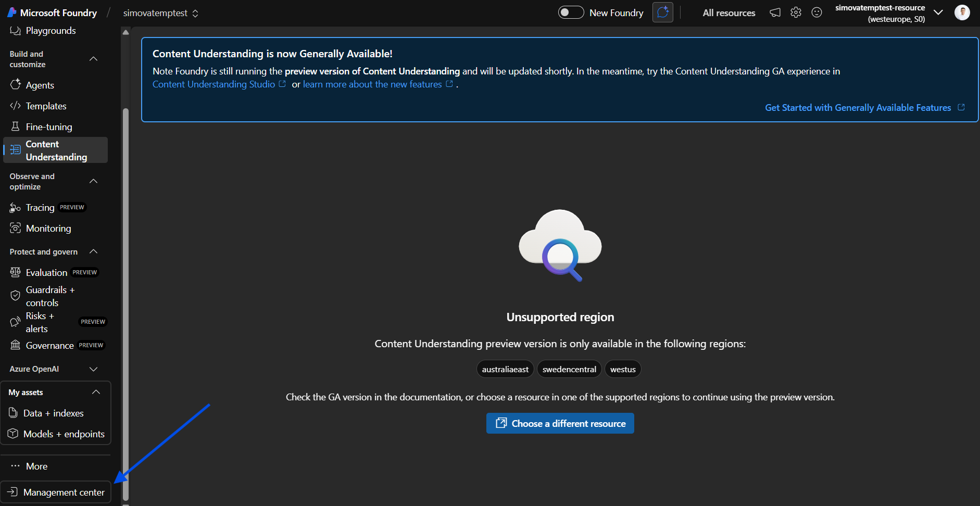Click All resources in the header
980x506 pixels.
tap(729, 13)
